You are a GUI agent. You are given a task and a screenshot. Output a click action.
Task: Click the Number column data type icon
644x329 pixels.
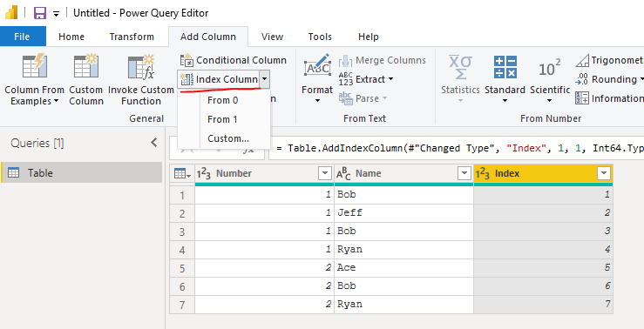click(204, 174)
